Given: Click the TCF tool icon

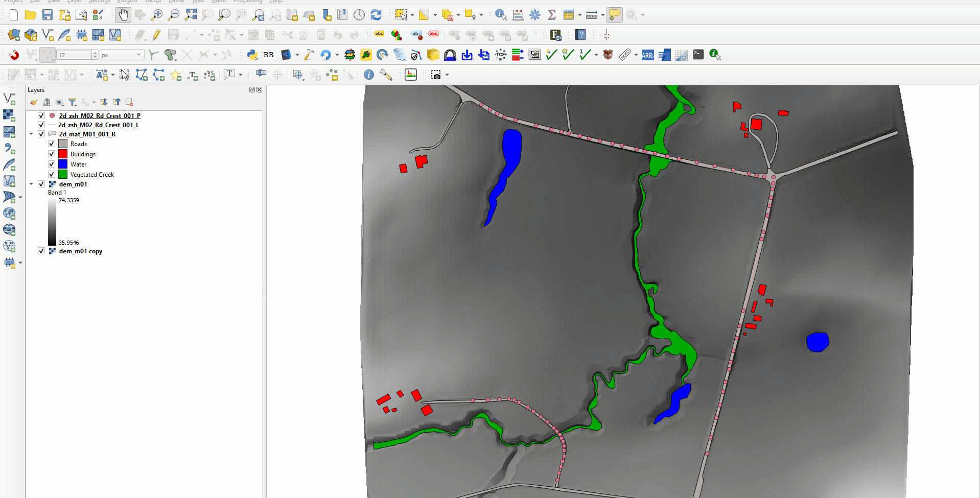Looking at the screenshot, I should pos(501,55).
